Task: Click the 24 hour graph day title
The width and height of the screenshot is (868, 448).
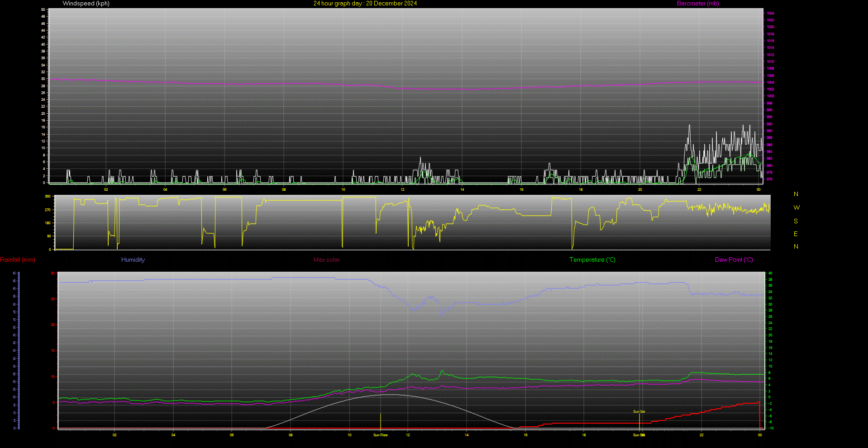Action: pyautogui.click(x=365, y=4)
